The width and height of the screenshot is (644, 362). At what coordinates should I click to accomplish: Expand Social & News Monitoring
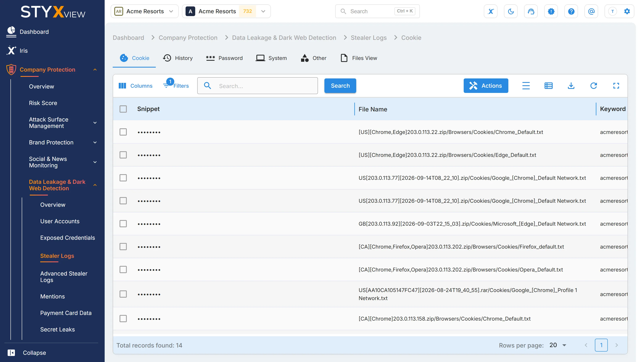click(95, 162)
